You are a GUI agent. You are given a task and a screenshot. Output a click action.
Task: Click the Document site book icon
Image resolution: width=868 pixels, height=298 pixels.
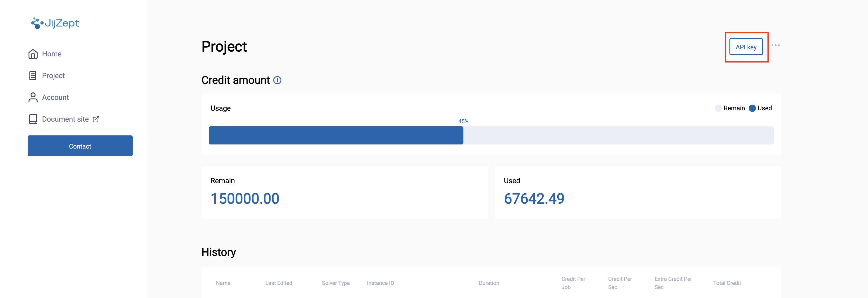tap(33, 119)
